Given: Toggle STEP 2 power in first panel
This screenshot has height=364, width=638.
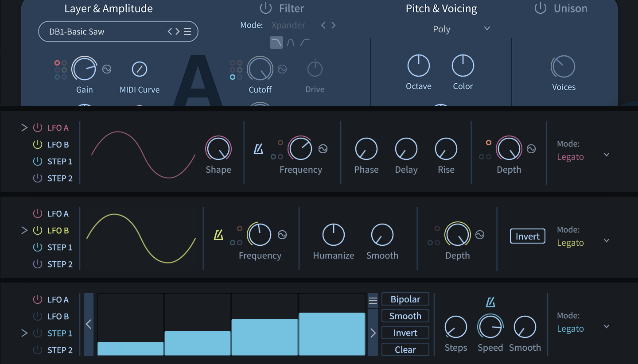Looking at the screenshot, I should point(38,178).
